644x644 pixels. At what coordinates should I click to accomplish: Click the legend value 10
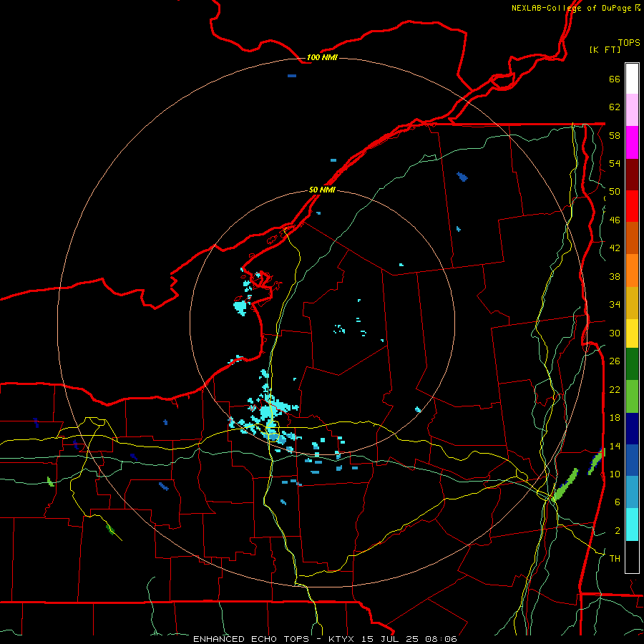[615, 474]
